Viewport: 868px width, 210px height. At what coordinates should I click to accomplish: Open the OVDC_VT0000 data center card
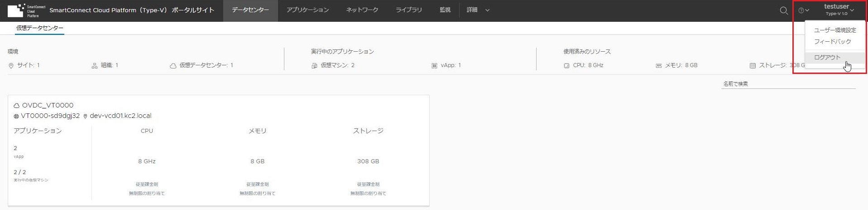click(218, 151)
